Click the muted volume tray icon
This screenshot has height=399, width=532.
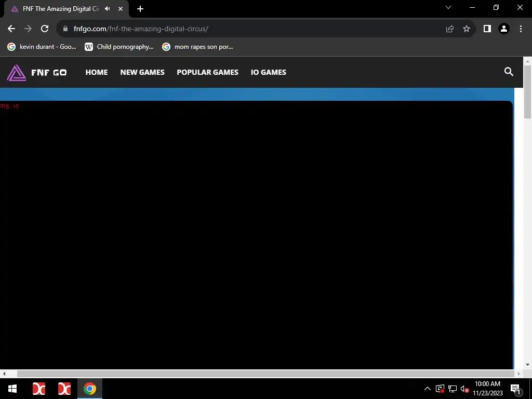[464, 389]
